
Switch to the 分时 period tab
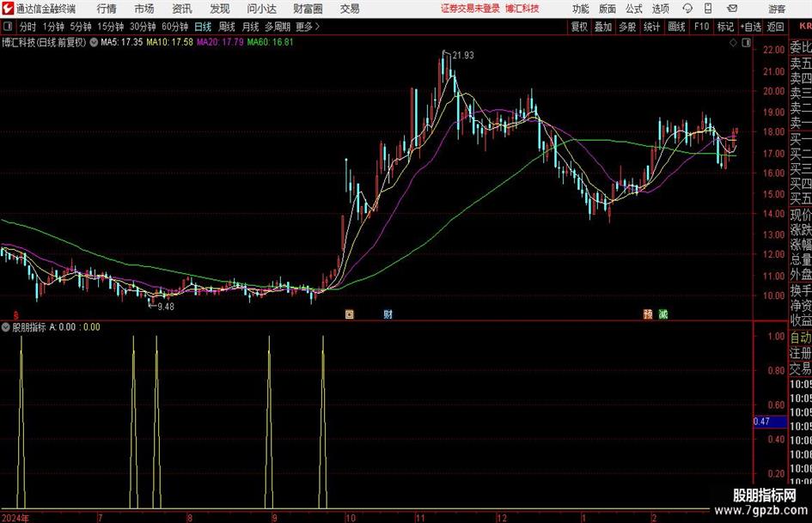coord(27,27)
